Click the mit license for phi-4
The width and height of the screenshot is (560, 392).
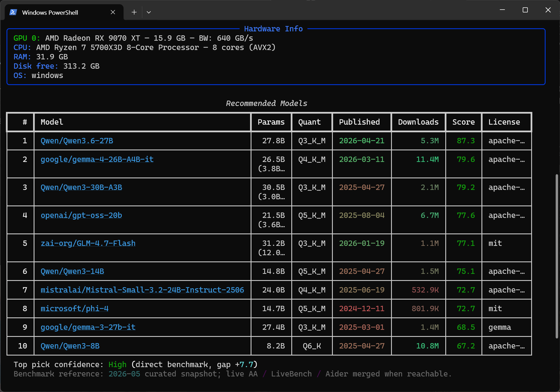click(x=495, y=308)
